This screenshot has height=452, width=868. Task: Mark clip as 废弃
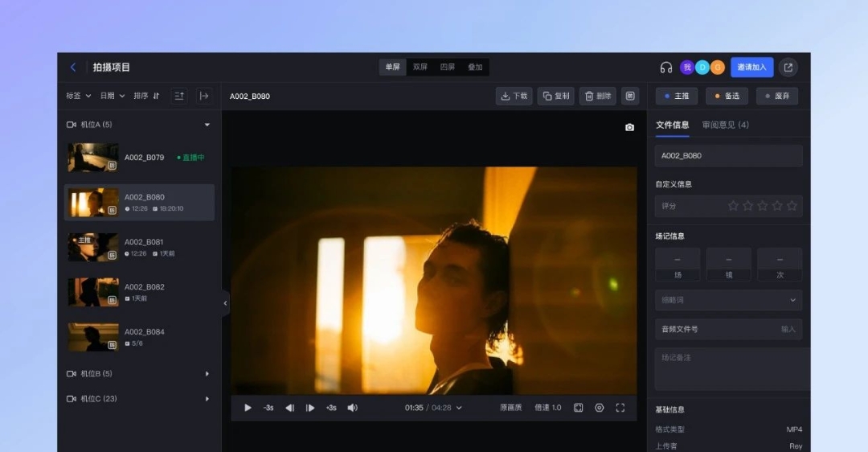777,96
